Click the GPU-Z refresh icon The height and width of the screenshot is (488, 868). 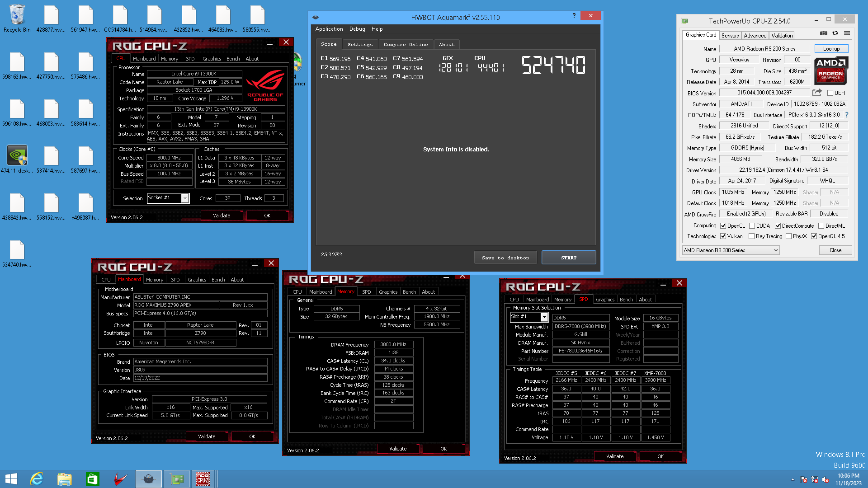point(835,33)
